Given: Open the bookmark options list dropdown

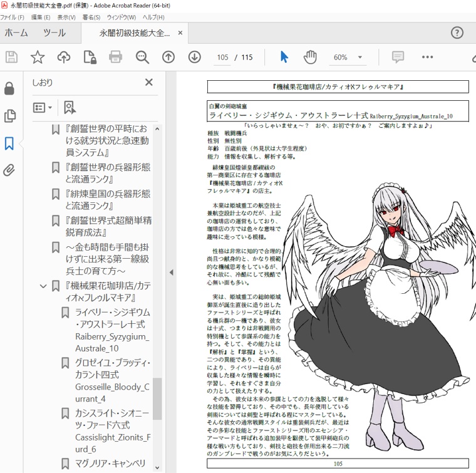Looking at the screenshot, I should point(43,108).
